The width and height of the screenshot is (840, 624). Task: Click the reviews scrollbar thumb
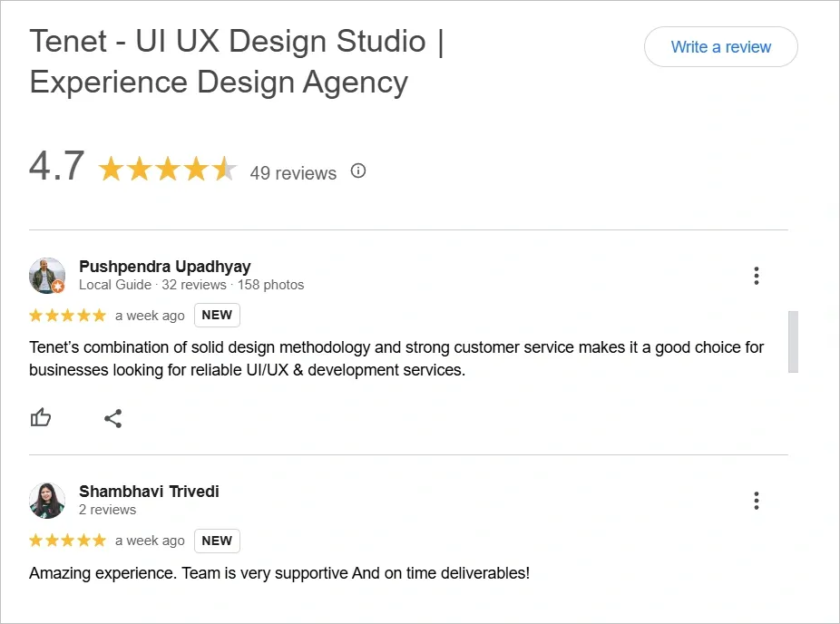click(793, 341)
